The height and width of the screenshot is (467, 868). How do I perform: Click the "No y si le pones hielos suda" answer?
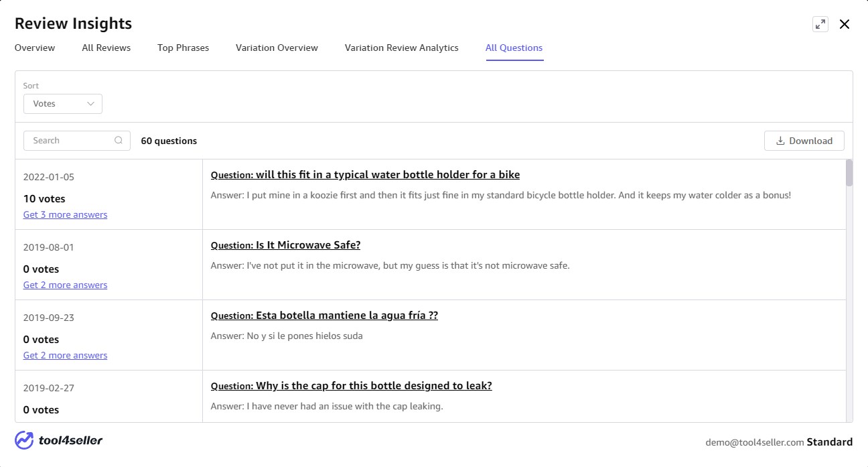pyautogui.click(x=287, y=336)
